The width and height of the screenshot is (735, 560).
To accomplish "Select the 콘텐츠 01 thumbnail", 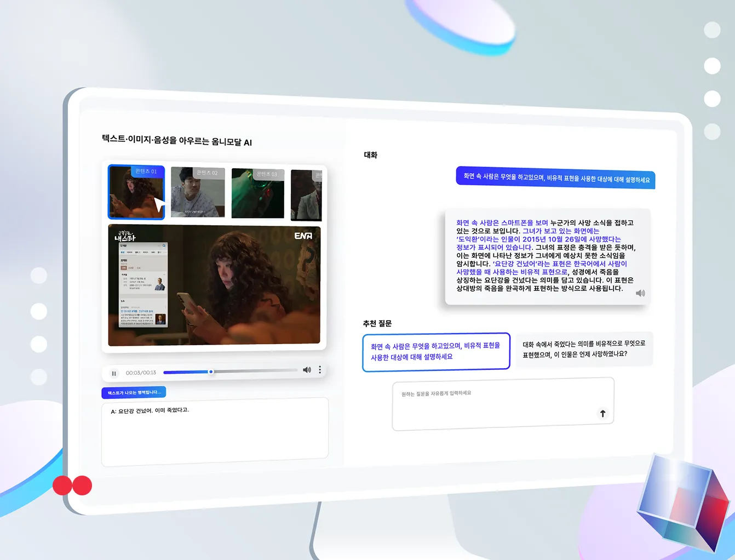I will [136, 192].
